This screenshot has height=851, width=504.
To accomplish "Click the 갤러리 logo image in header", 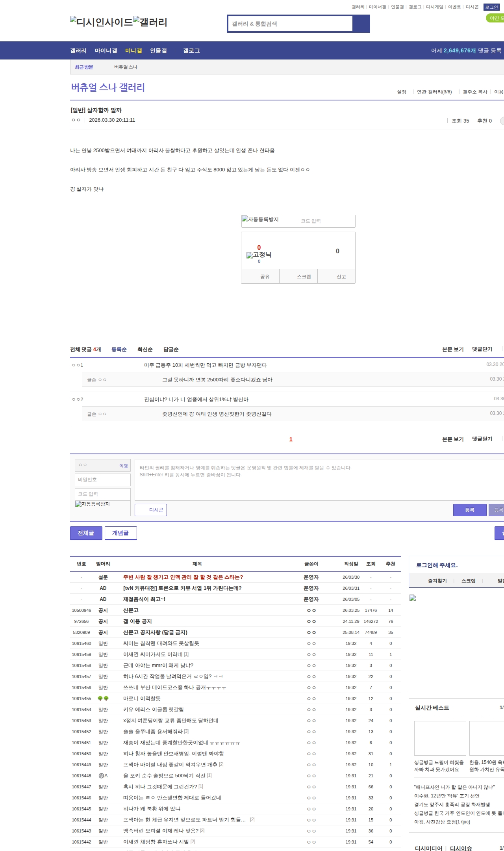I will pos(150,22).
